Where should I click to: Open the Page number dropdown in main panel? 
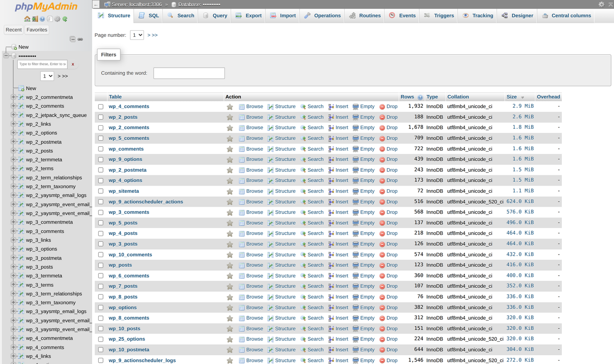point(137,35)
